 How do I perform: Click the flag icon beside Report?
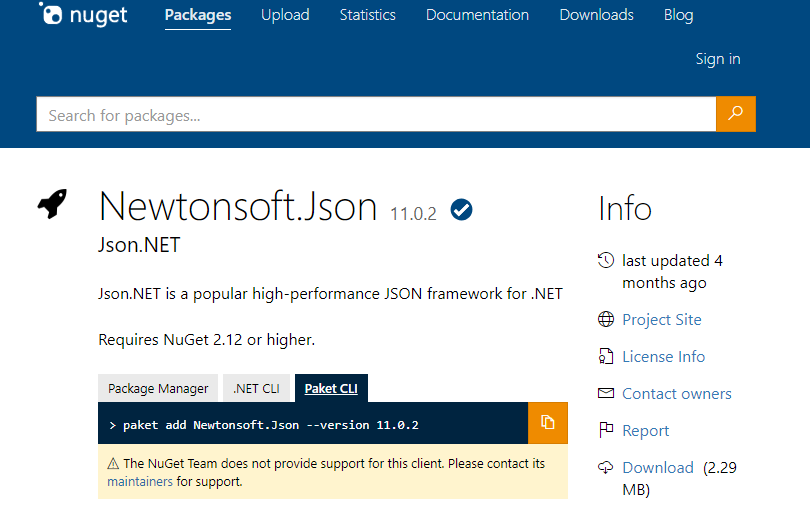(605, 430)
